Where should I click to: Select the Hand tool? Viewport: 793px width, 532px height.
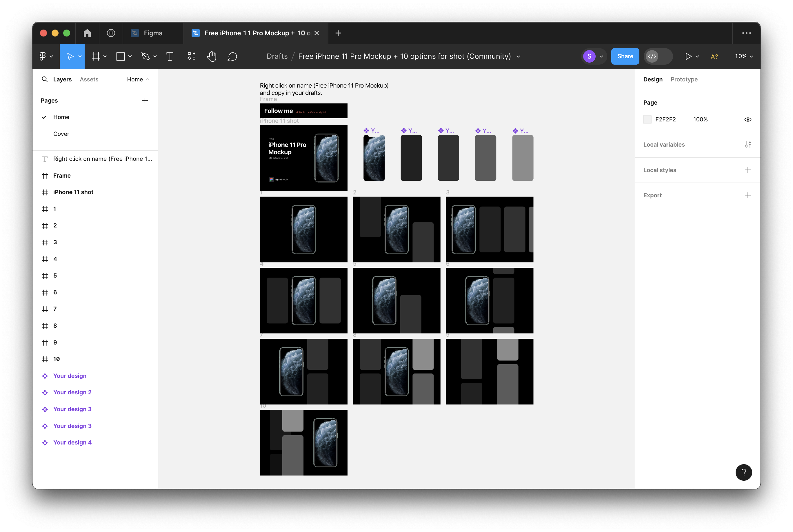(x=211, y=56)
